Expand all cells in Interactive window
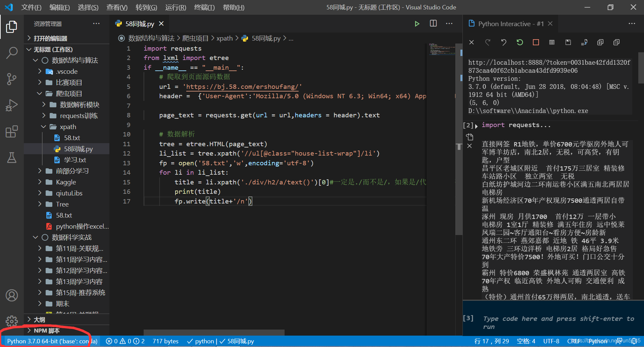 tap(600, 42)
